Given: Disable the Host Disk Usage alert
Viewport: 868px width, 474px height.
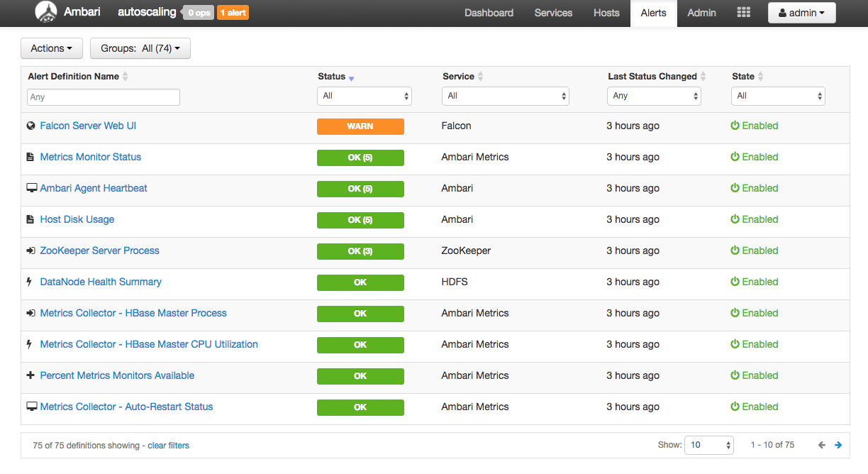Looking at the screenshot, I should pyautogui.click(x=754, y=219).
